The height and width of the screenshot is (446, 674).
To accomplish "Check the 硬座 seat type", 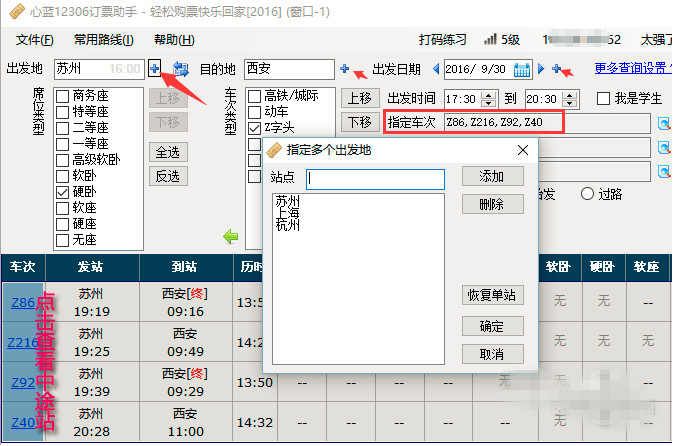I will [x=62, y=224].
